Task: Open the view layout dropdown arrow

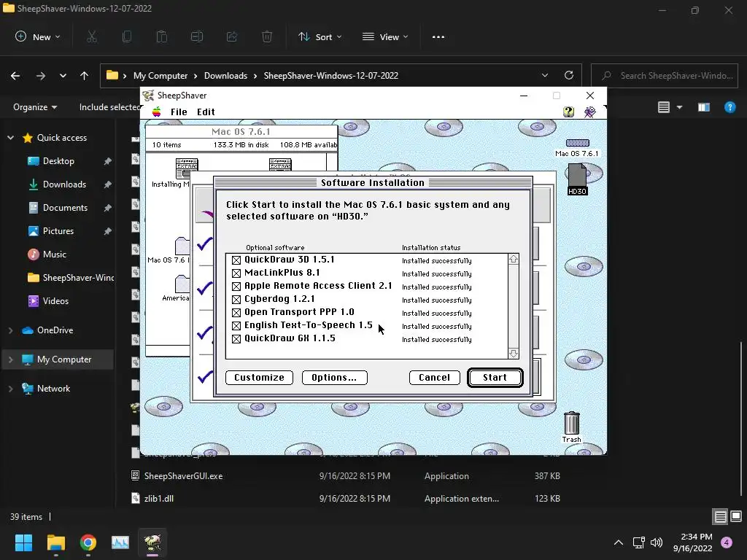Action: pos(679,107)
